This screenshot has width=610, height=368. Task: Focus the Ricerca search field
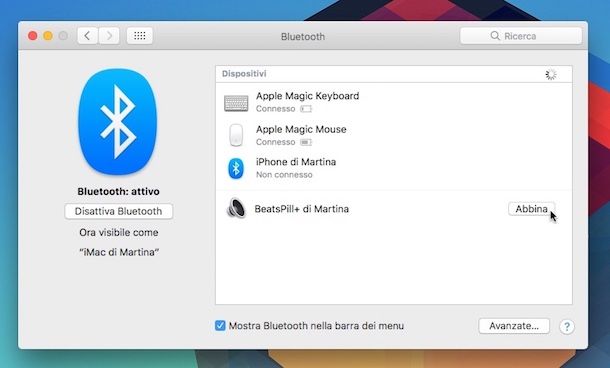tap(521, 36)
